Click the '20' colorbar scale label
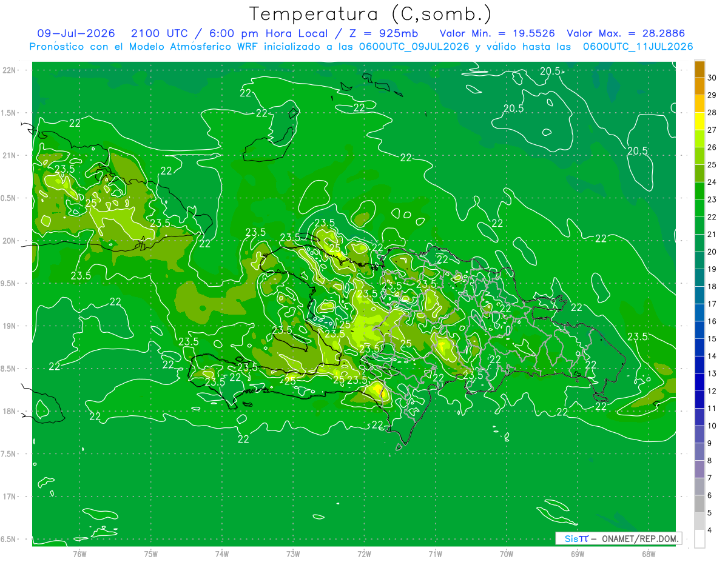Viewport: 728px width, 562px height. (x=712, y=252)
